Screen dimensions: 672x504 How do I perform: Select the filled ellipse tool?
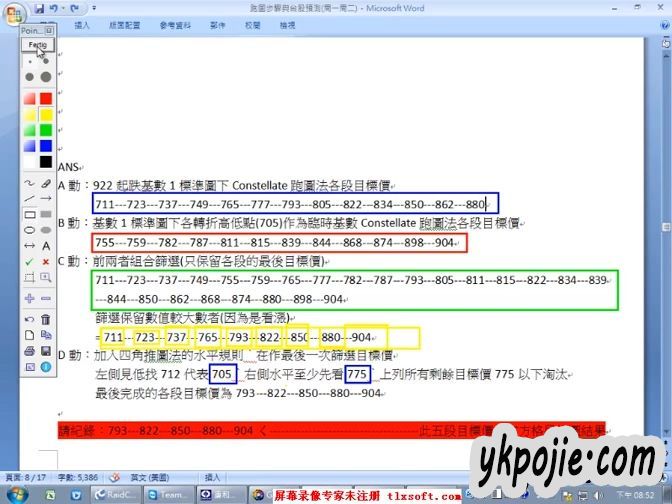tap(46, 229)
